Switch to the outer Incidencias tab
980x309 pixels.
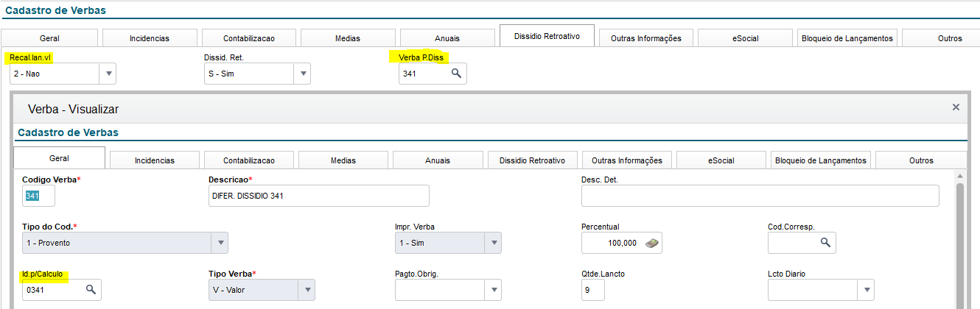click(150, 38)
